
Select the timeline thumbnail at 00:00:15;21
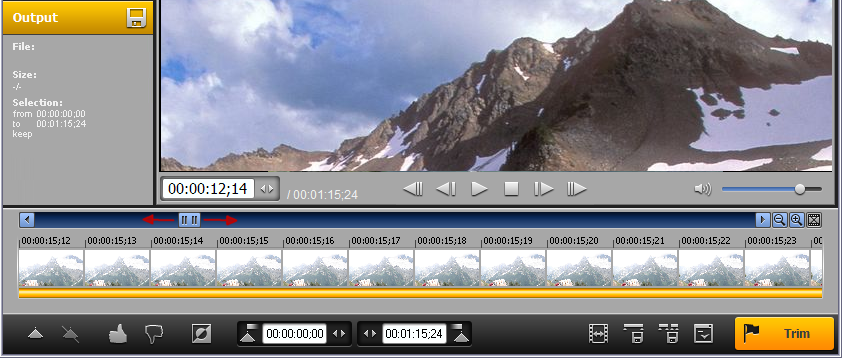point(646,267)
